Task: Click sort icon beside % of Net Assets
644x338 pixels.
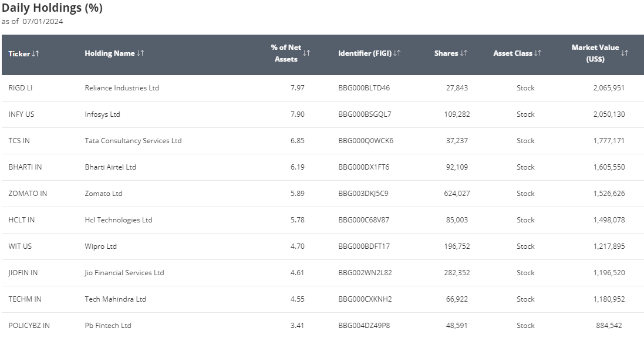Action: 306,53
